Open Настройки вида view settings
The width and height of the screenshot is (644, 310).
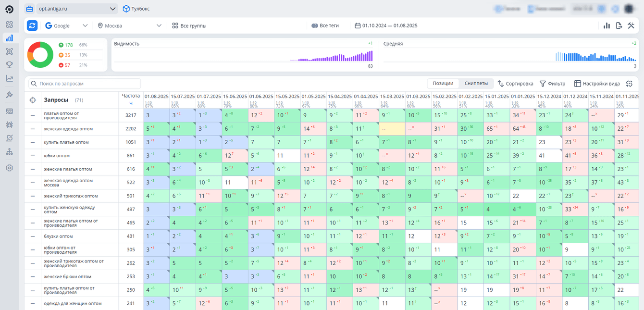tap(597, 84)
